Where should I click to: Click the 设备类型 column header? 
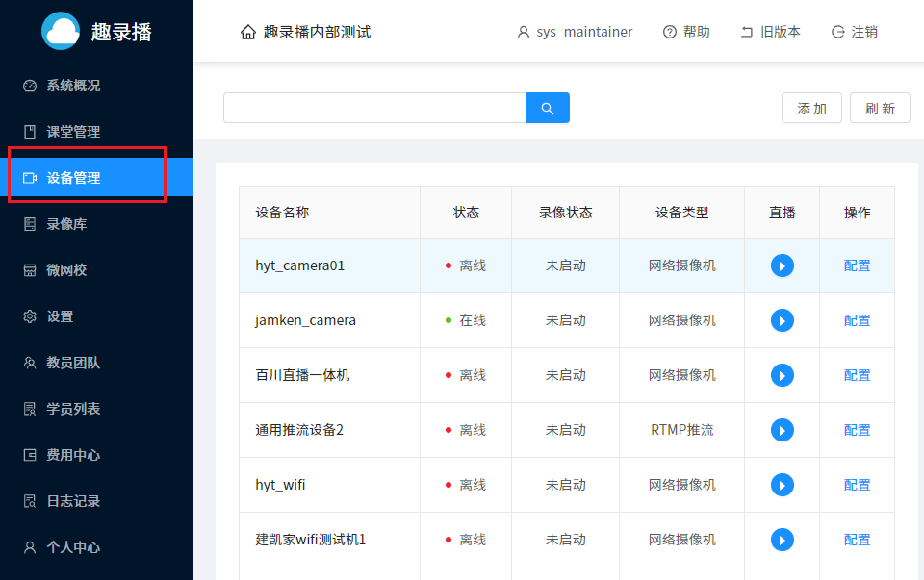681,213
